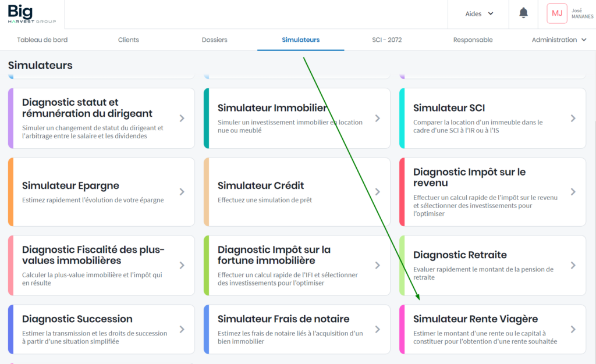Click the chevron arrow on Diagnostic Retraite card

click(x=573, y=265)
